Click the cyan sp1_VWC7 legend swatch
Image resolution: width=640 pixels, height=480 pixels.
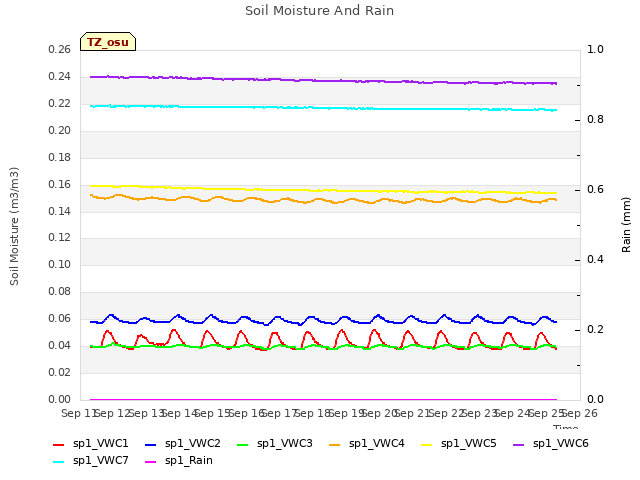pos(59,462)
